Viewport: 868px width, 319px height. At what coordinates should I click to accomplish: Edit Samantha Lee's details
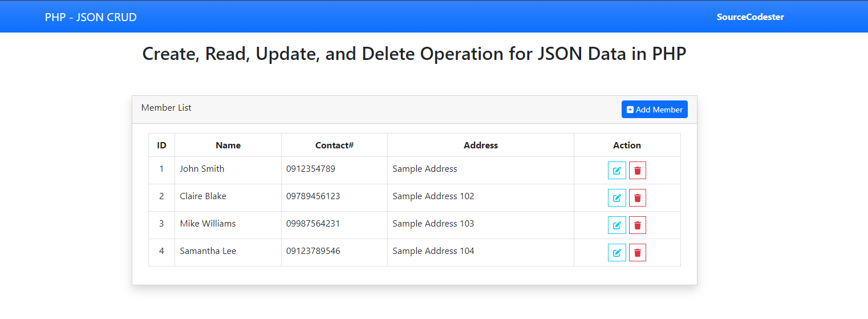616,252
